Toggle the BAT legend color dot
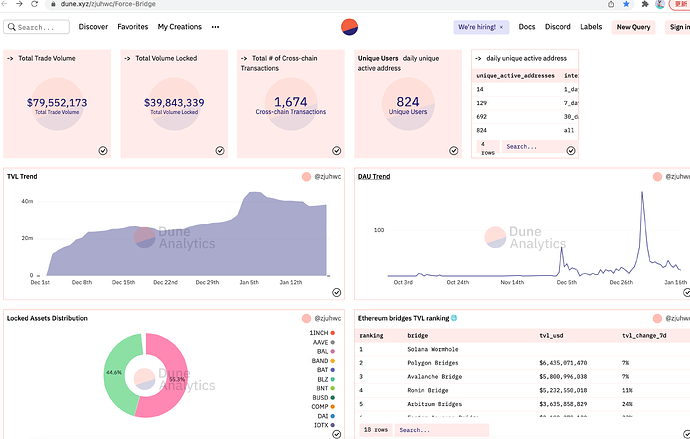The height and width of the screenshot is (439, 690). tap(333, 370)
